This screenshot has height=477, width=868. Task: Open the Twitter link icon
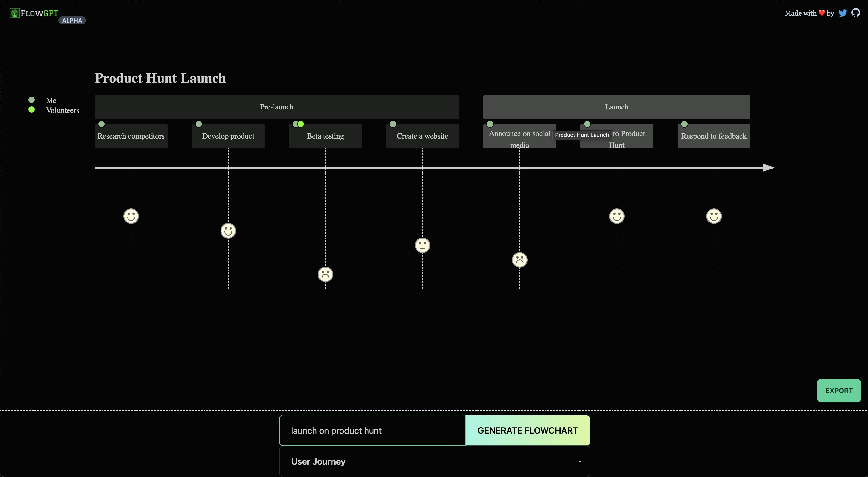point(842,13)
